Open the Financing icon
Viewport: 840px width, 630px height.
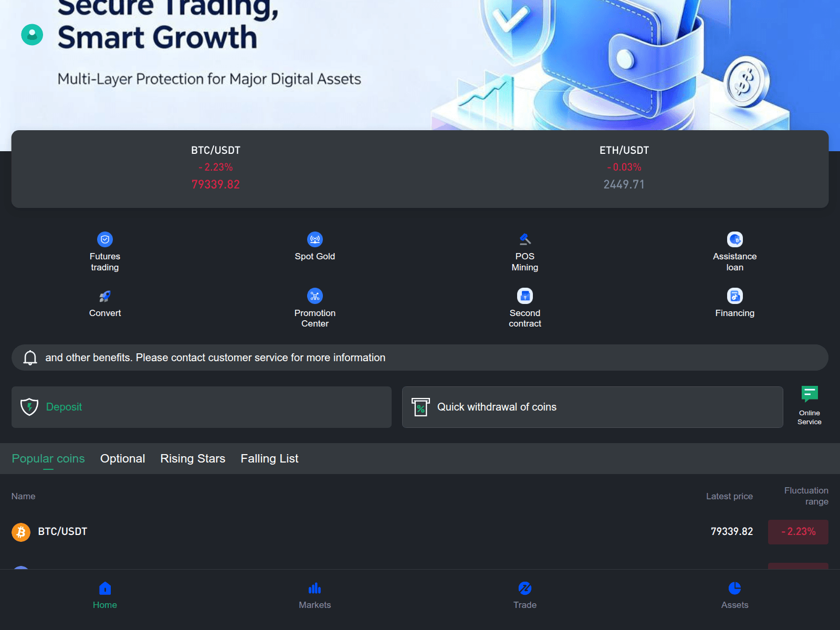click(x=735, y=296)
